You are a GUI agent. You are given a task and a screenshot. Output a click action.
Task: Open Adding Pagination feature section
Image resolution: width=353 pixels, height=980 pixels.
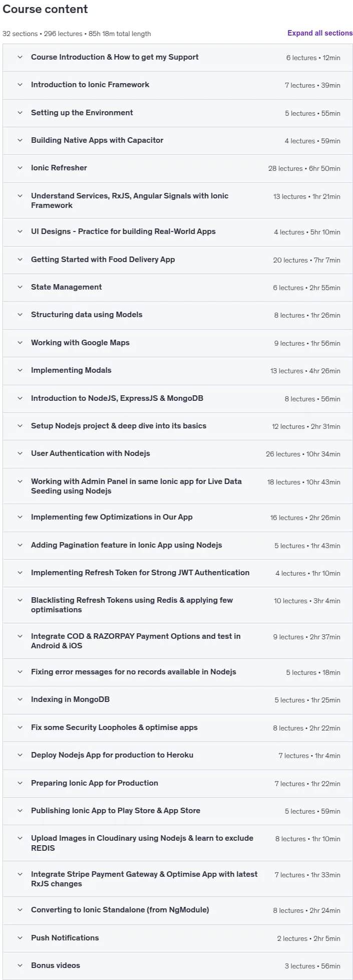coord(177,546)
